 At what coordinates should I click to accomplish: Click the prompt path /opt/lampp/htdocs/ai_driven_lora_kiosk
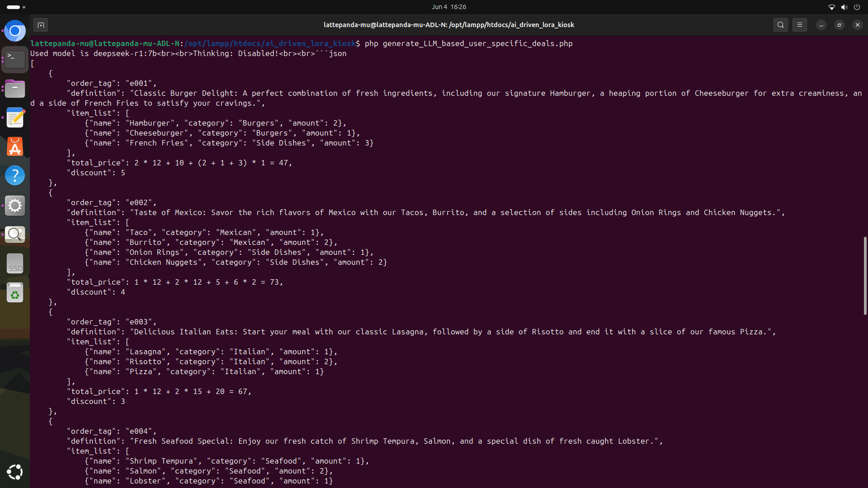[x=269, y=43]
